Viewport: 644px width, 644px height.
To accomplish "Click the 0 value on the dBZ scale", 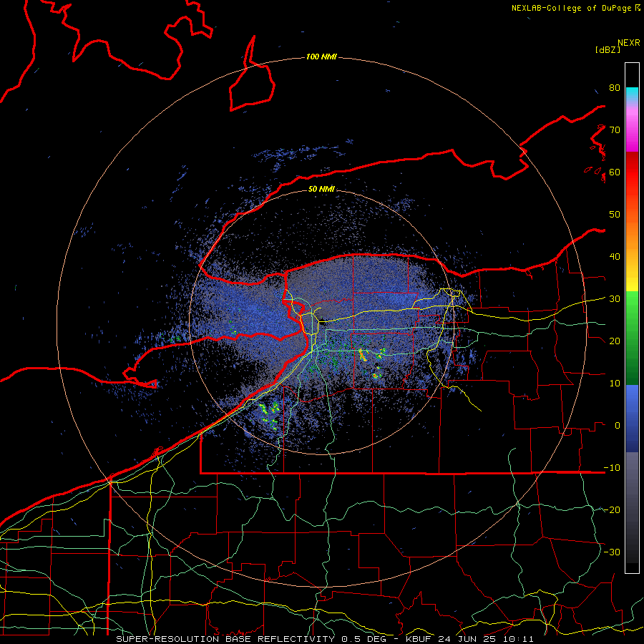I will coord(618,426).
